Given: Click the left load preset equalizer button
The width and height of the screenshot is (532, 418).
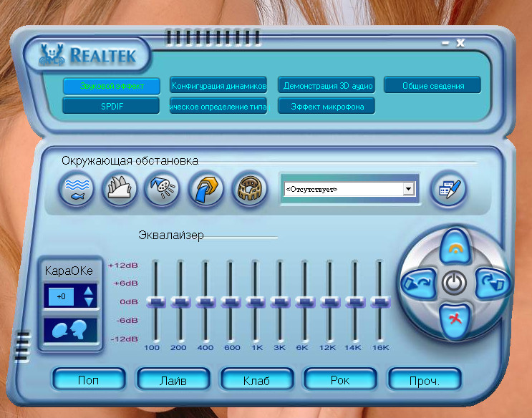Looking at the screenshot, I should click(x=419, y=283).
